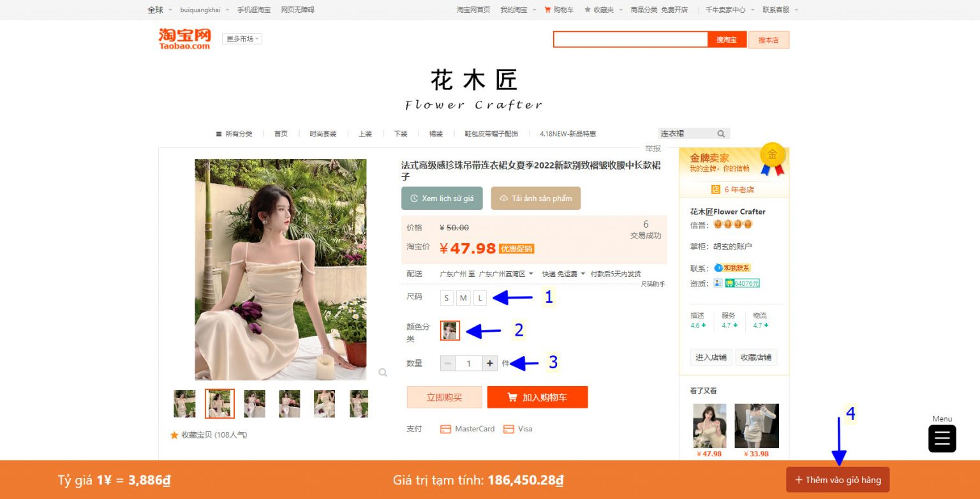Click 立即购买 to buy now
980x499 pixels.
pos(445,397)
